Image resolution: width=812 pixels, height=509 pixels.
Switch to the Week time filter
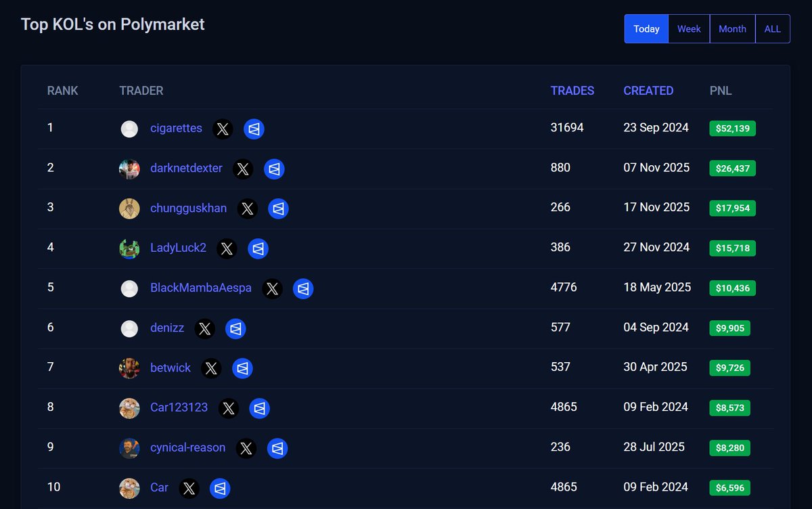tap(689, 29)
